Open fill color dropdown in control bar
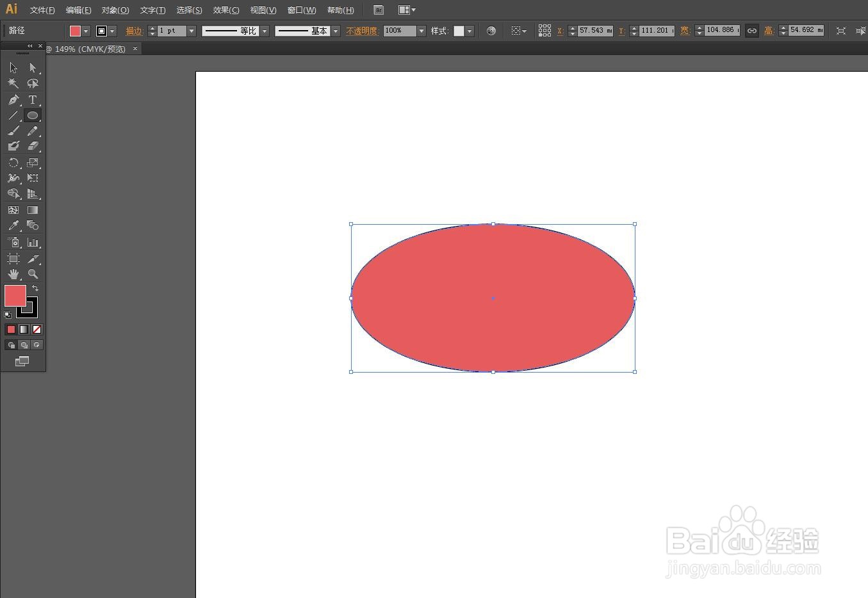 86,31
